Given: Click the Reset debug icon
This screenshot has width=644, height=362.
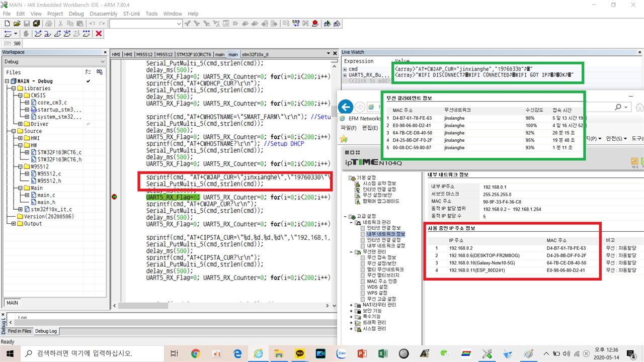Looking at the screenshot, I should 9,34.
